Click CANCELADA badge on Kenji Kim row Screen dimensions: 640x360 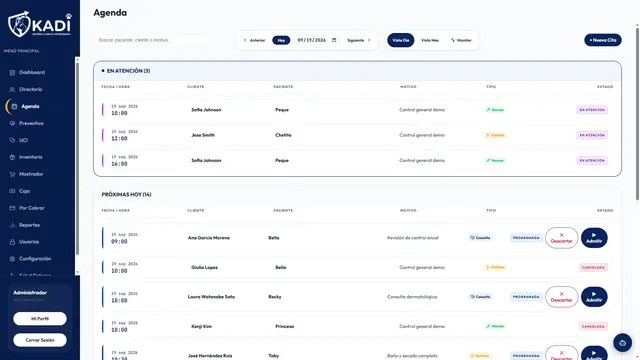593,327
